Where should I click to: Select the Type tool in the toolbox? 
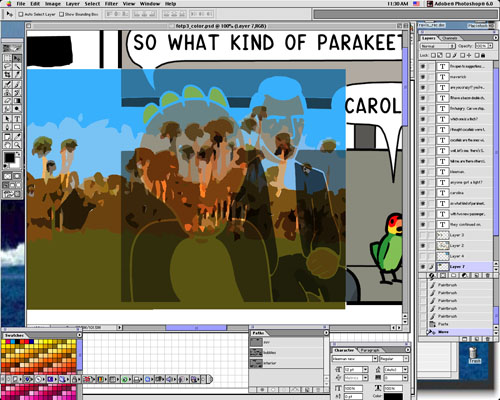(x=17, y=119)
